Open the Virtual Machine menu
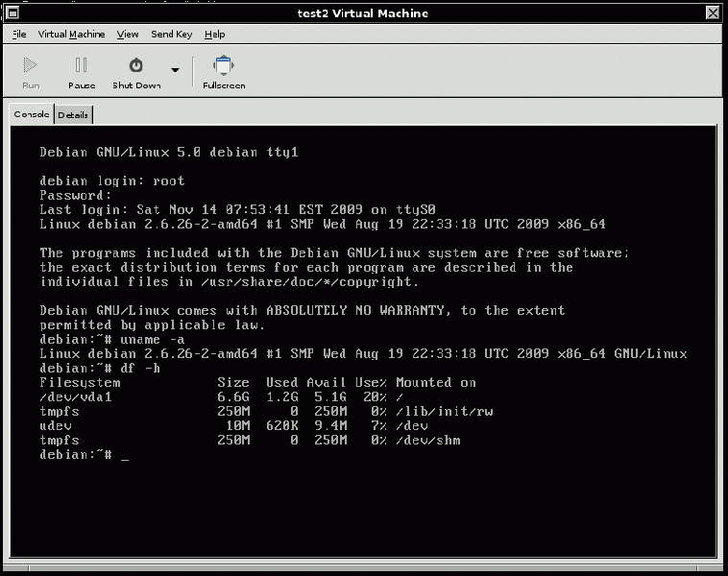Image resolution: width=728 pixels, height=576 pixels. [x=71, y=35]
